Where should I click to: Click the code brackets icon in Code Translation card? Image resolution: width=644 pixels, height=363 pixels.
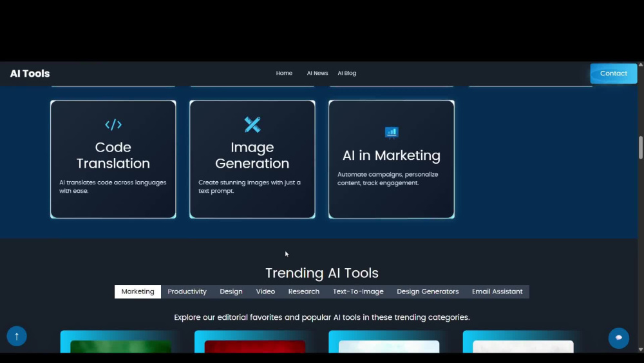[113, 124]
